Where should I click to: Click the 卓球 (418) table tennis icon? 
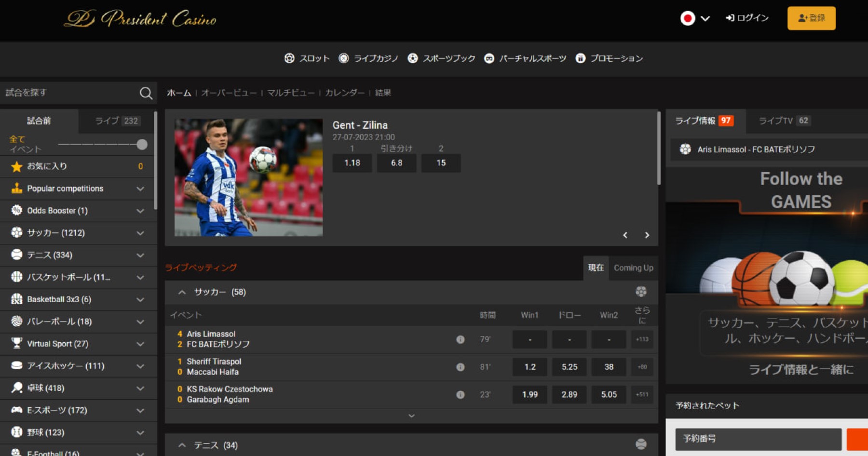pos(17,388)
